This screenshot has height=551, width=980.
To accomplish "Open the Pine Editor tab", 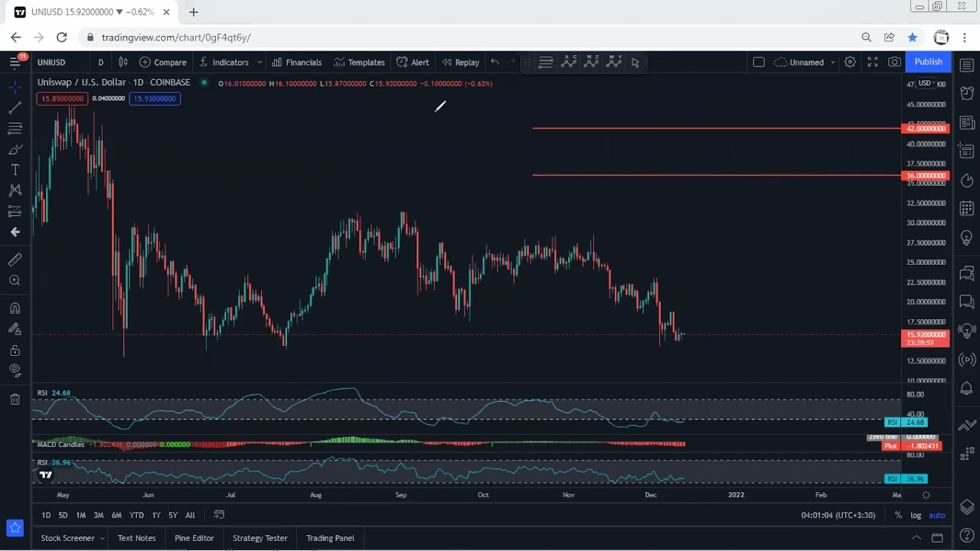I will [x=194, y=538].
